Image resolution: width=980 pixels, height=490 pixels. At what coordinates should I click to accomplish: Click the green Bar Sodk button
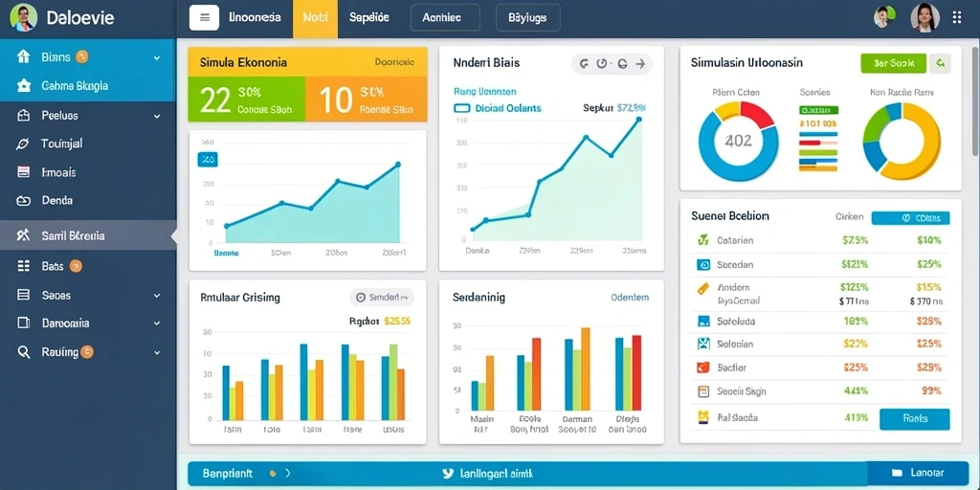tap(893, 63)
